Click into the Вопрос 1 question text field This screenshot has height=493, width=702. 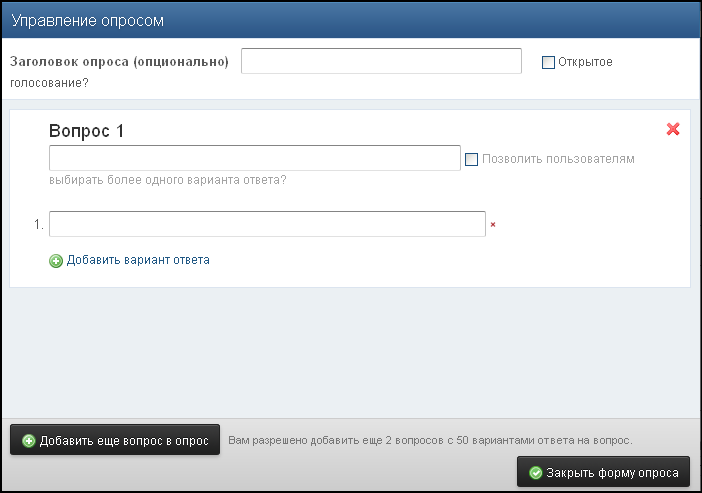tap(254, 158)
